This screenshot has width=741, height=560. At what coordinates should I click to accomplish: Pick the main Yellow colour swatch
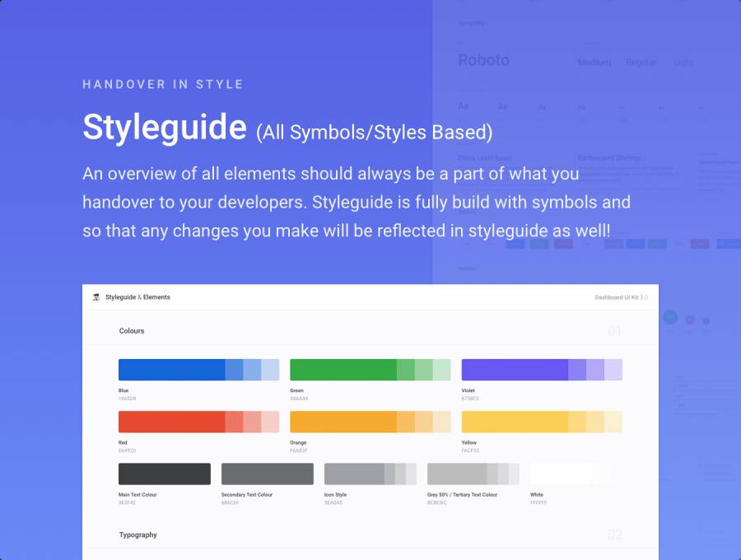coord(514,422)
